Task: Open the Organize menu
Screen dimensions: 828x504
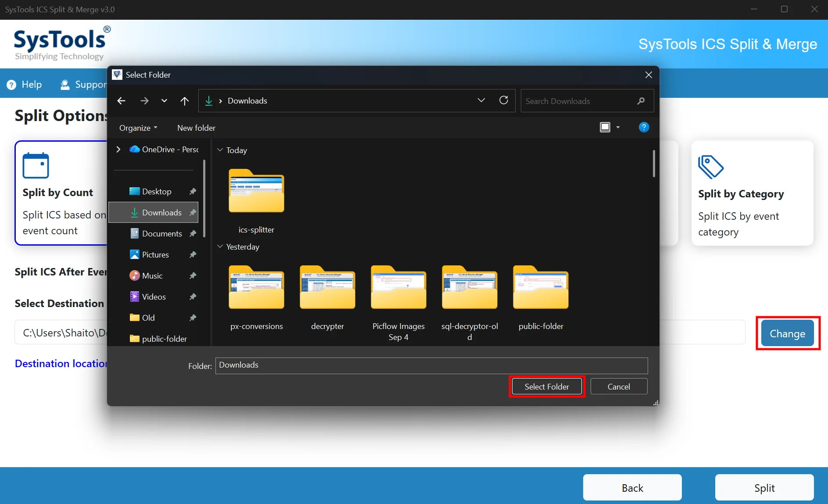Action: click(x=138, y=128)
